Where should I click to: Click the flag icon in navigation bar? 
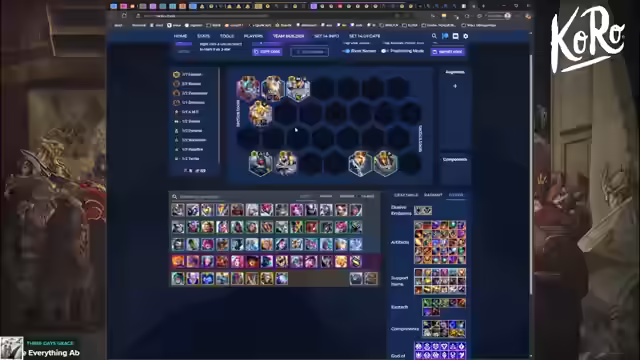coord(445,36)
